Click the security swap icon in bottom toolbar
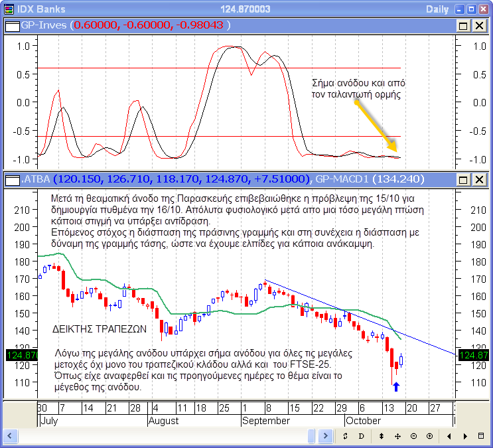Viewport: 493px width, 448px height. [346, 436]
